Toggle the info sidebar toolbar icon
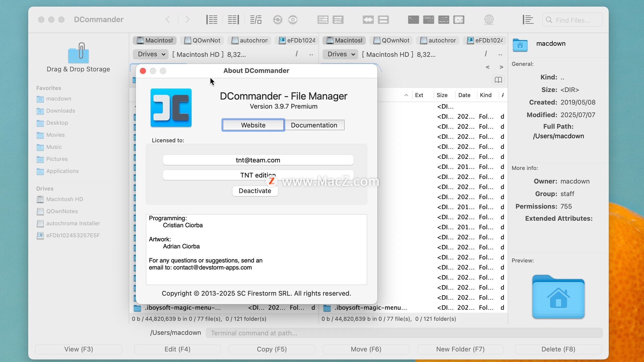The height and width of the screenshot is (362, 644). coord(528,20)
